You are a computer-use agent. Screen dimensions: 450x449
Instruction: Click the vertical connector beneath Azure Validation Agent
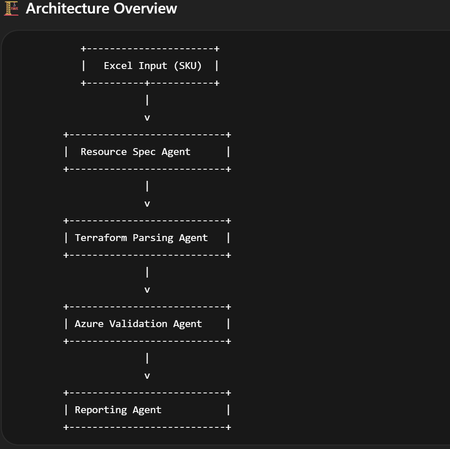pyautogui.click(x=147, y=358)
